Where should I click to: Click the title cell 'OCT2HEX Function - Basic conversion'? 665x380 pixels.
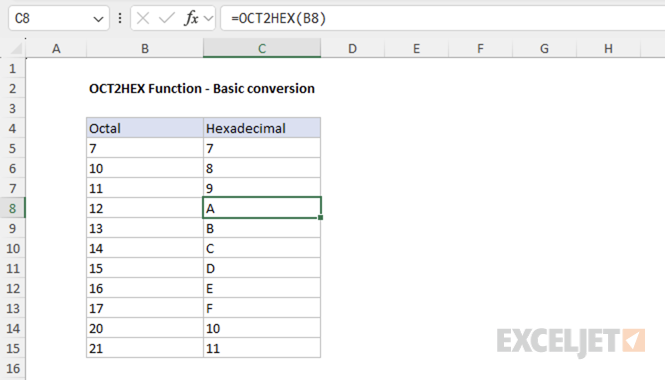tap(202, 88)
